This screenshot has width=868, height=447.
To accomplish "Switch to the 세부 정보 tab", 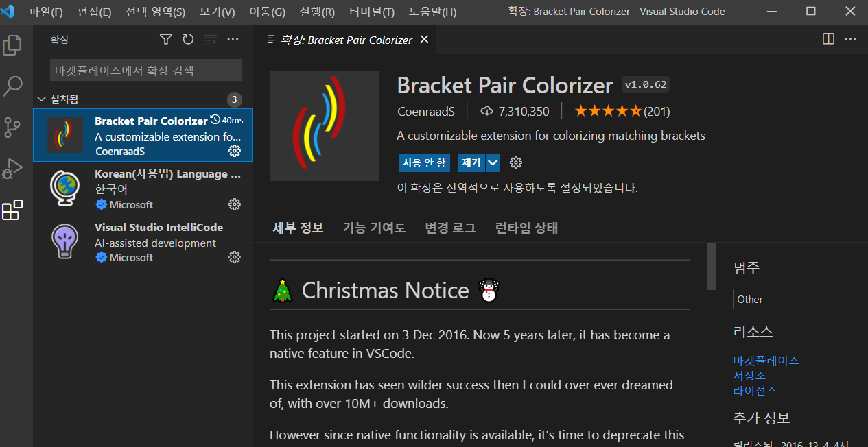I will pyautogui.click(x=298, y=228).
